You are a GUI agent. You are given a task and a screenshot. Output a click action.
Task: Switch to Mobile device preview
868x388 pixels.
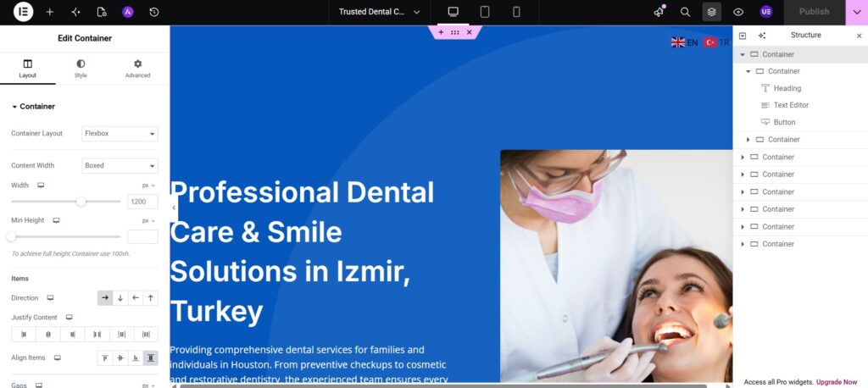coord(516,12)
